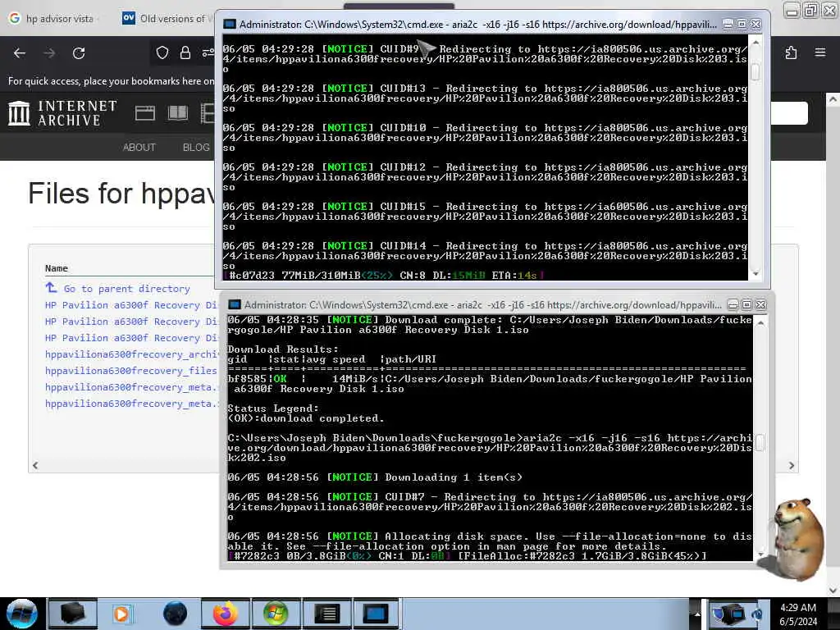Open the black box taskbar icon
Screen dimensions: 840x630
(73, 614)
